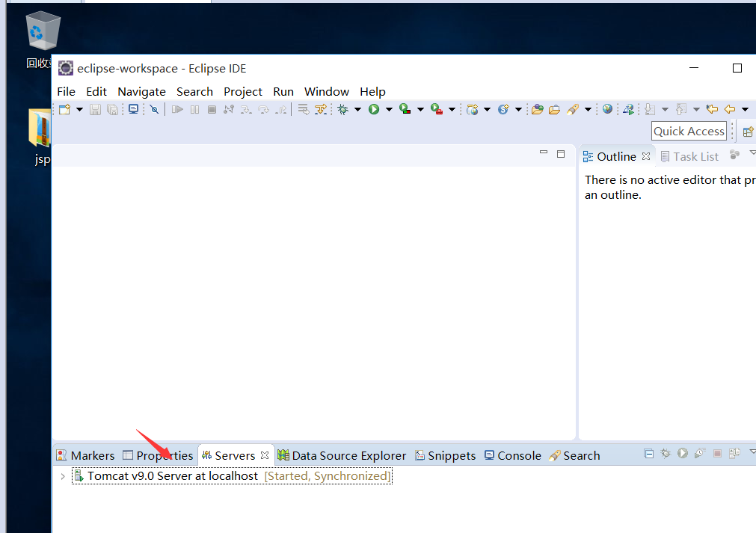
Task: Click the Coverage run icon
Action: [x=405, y=109]
